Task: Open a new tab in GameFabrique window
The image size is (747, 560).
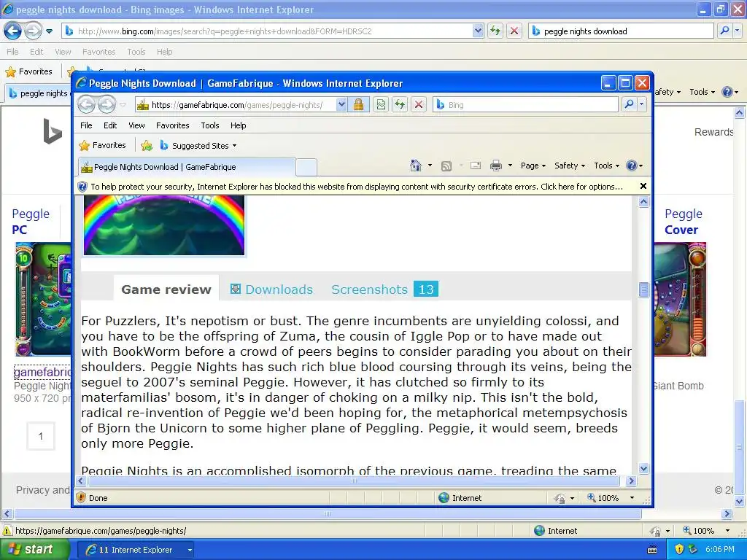Action: click(x=306, y=167)
